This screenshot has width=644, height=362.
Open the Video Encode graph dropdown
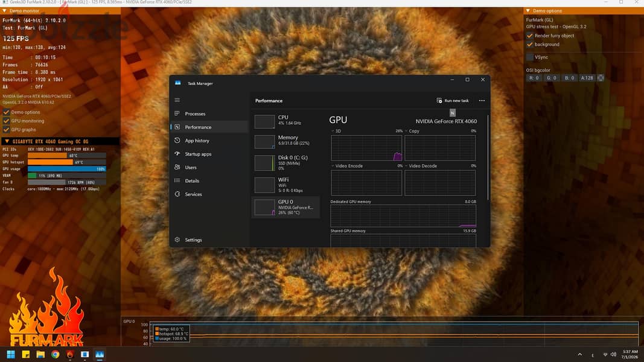333,166
